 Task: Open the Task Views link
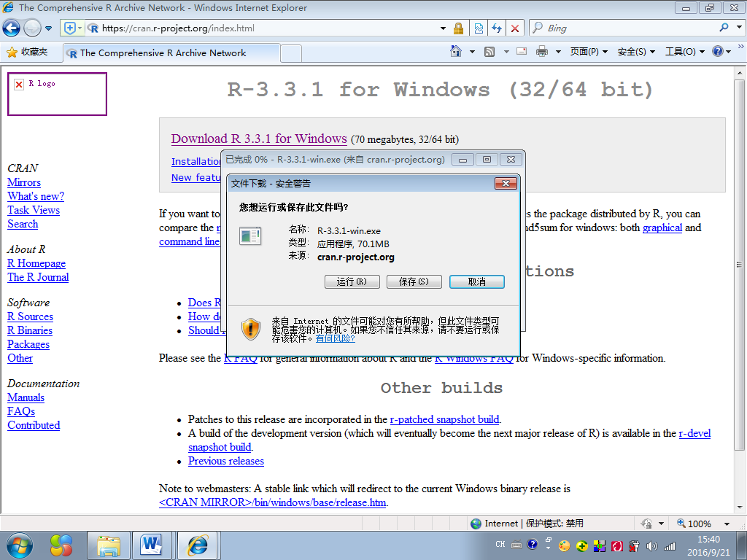point(34,210)
